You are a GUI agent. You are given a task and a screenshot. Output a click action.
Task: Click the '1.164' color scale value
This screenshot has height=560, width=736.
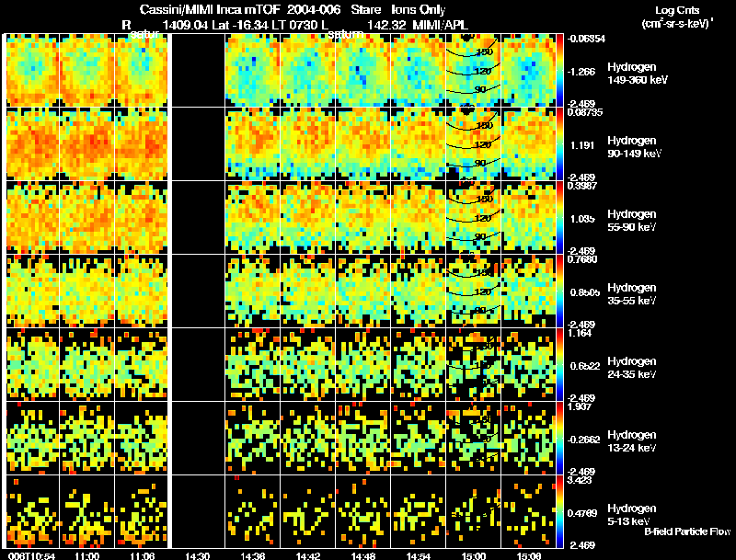point(580,333)
